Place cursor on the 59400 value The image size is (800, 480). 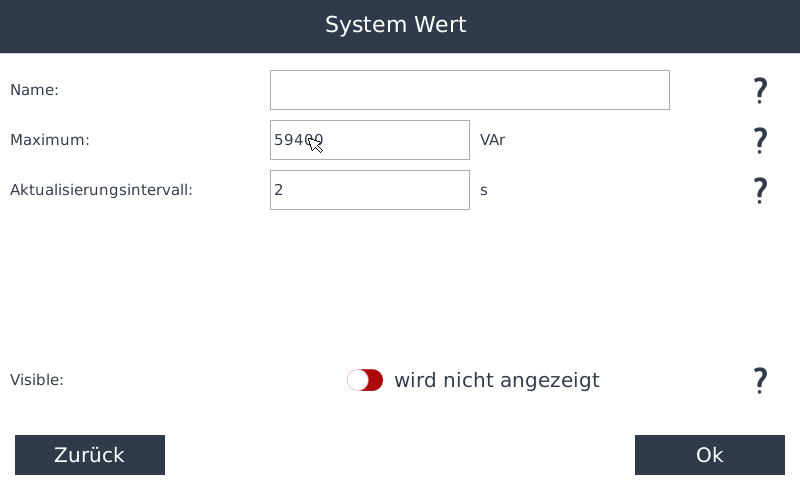pyautogui.click(x=297, y=140)
